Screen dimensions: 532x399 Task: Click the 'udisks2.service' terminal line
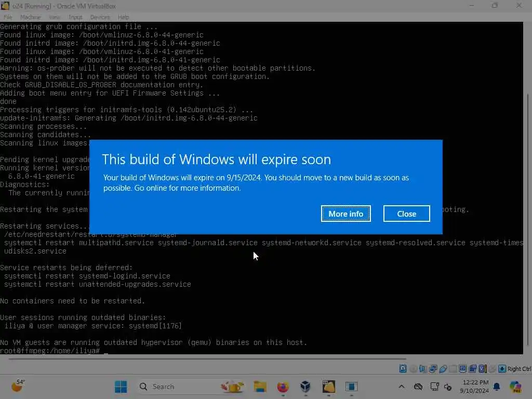pyautogui.click(x=35, y=251)
